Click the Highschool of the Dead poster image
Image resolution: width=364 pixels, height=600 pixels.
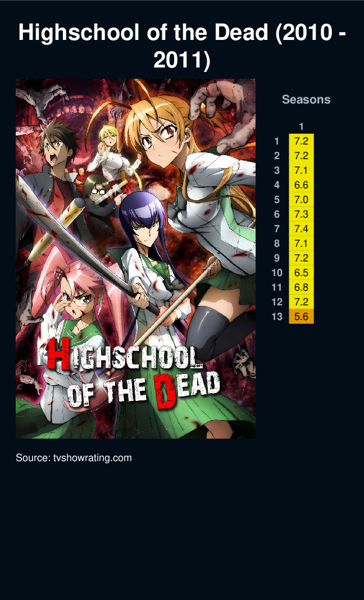pyautogui.click(x=135, y=259)
